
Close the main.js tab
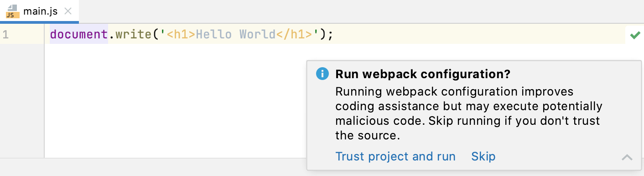point(68,11)
